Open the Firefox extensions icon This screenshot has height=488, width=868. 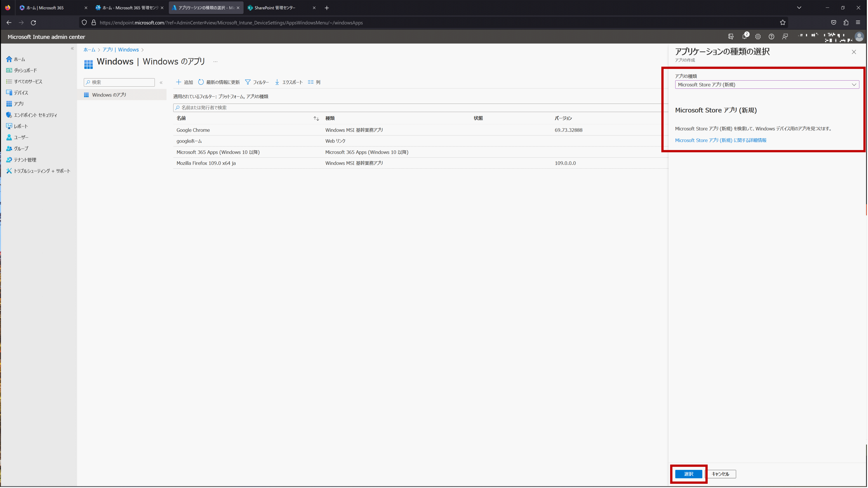click(x=845, y=23)
